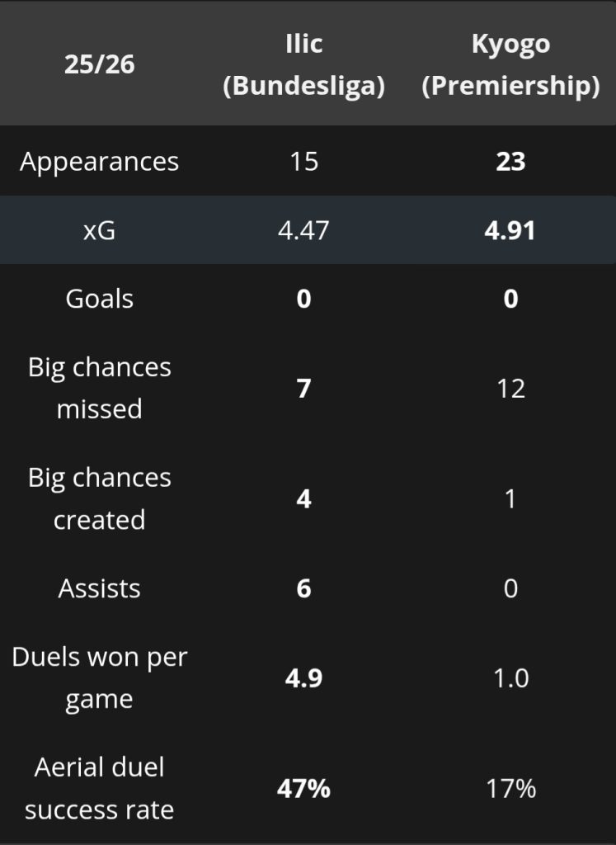
Task: Select the Goals row label
Action: [99, 299]
